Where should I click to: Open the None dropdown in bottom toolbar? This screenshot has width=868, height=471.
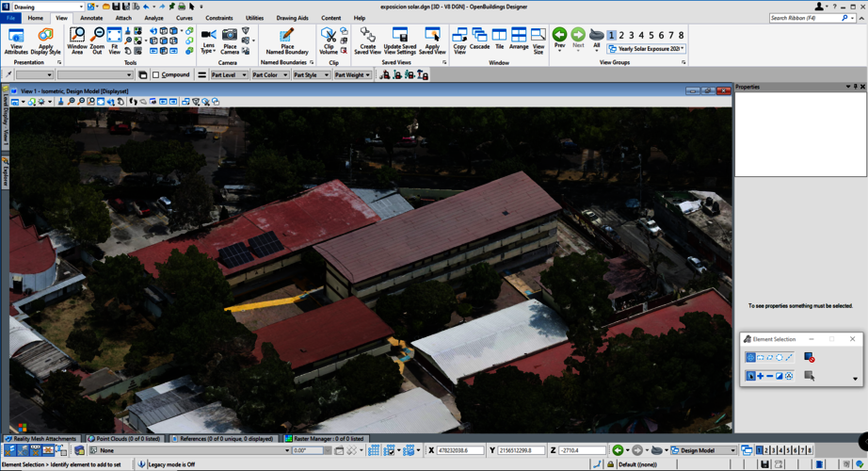(190, 450)
